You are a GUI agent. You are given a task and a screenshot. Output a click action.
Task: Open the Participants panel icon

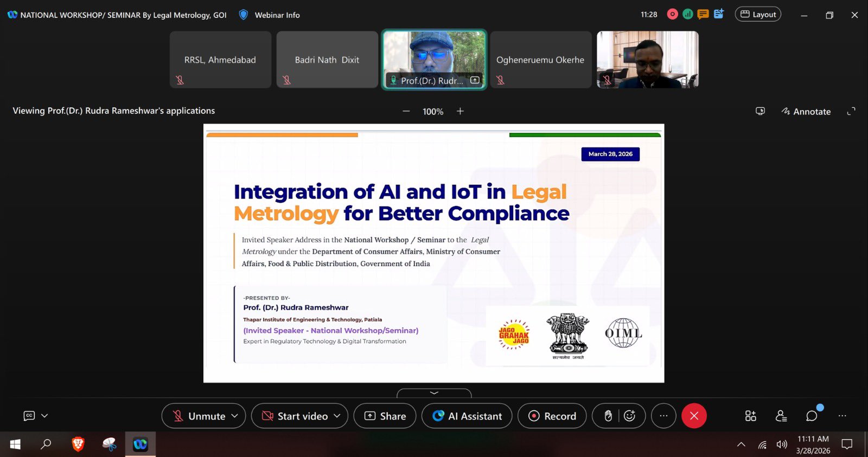(781, 416)
